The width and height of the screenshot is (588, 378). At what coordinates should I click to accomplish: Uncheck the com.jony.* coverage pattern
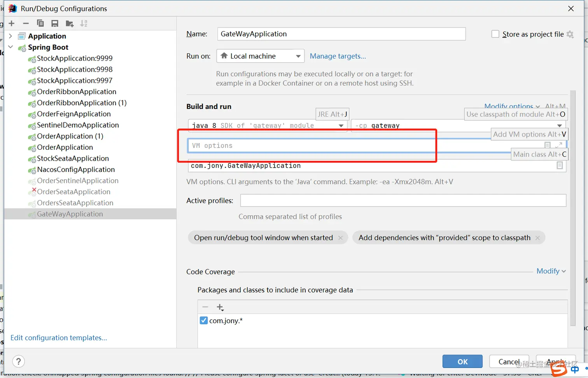pos(204,320)
